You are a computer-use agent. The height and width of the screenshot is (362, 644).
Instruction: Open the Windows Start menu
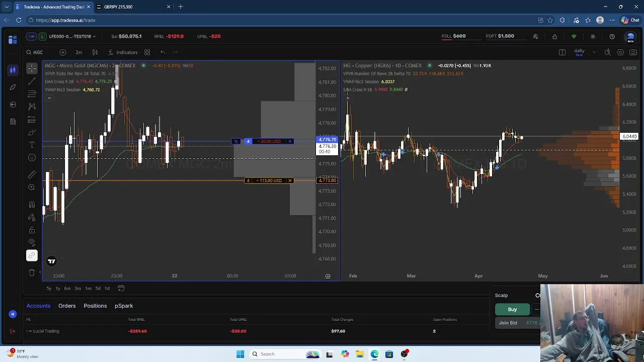point(240,354)
